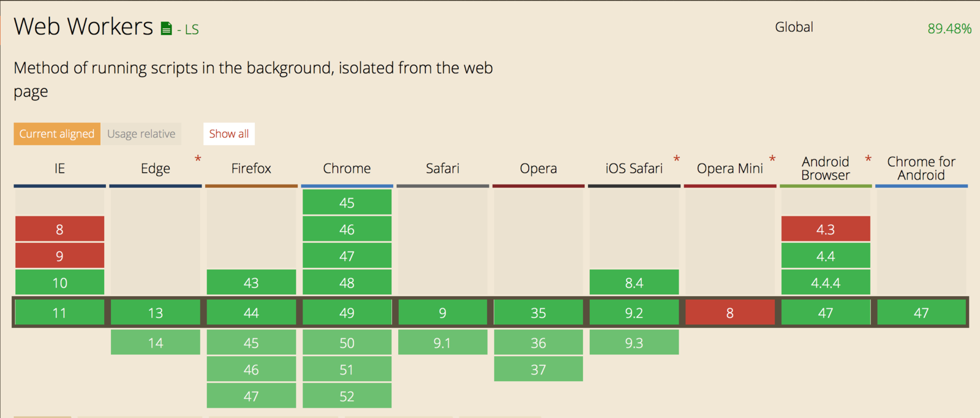Select the current Chrome 49 cell
Screen dimensions: 980x418
pyautogui.click(x=347, y=313)
